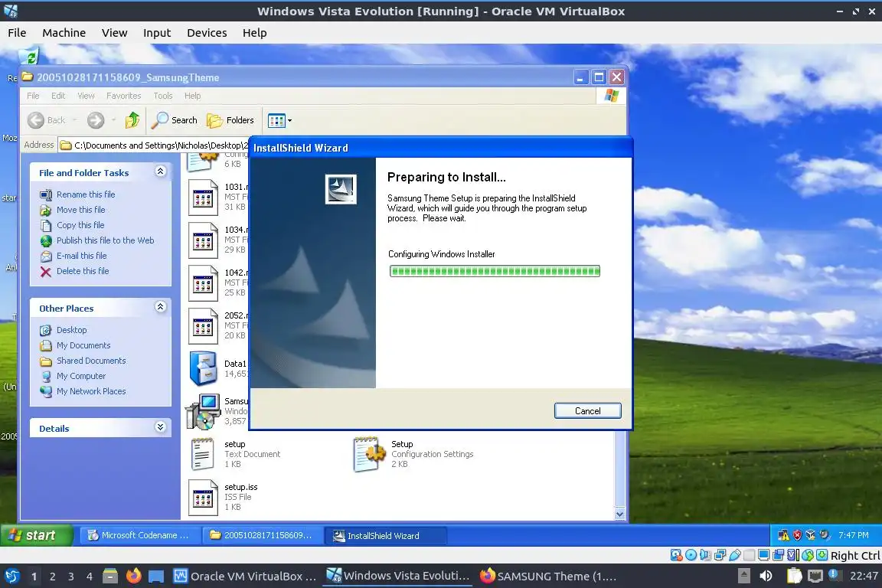Click the address bar path field

tap(153, 145)
